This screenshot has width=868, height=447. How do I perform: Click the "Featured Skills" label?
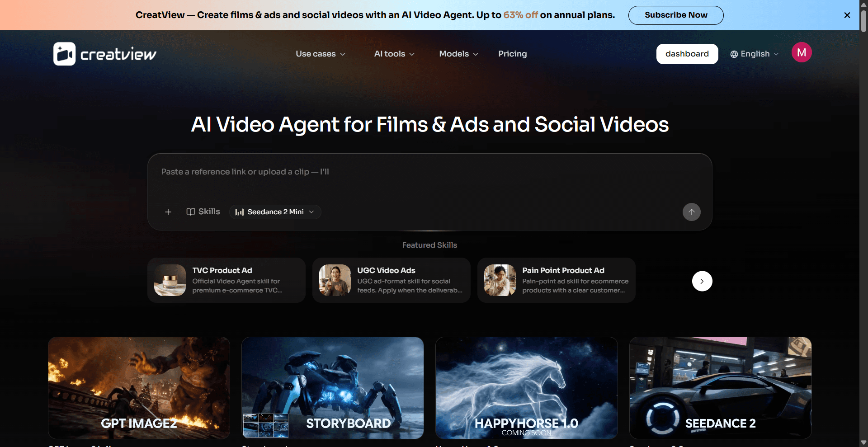[429, 245]
